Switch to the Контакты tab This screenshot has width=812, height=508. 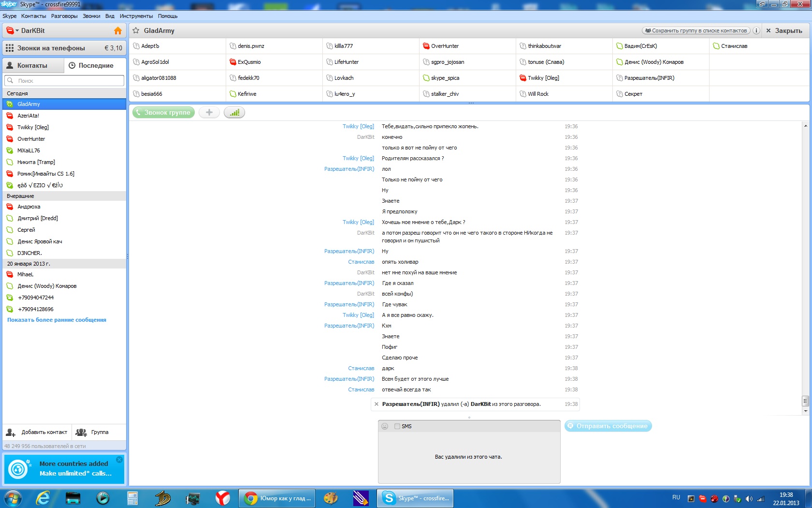pos(32,65)
